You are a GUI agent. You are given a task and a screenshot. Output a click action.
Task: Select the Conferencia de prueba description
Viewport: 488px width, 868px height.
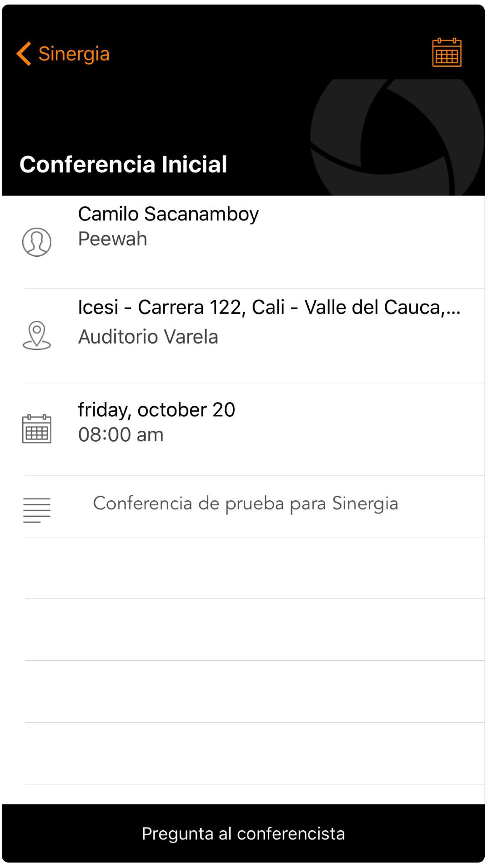[x=246, y=504]
